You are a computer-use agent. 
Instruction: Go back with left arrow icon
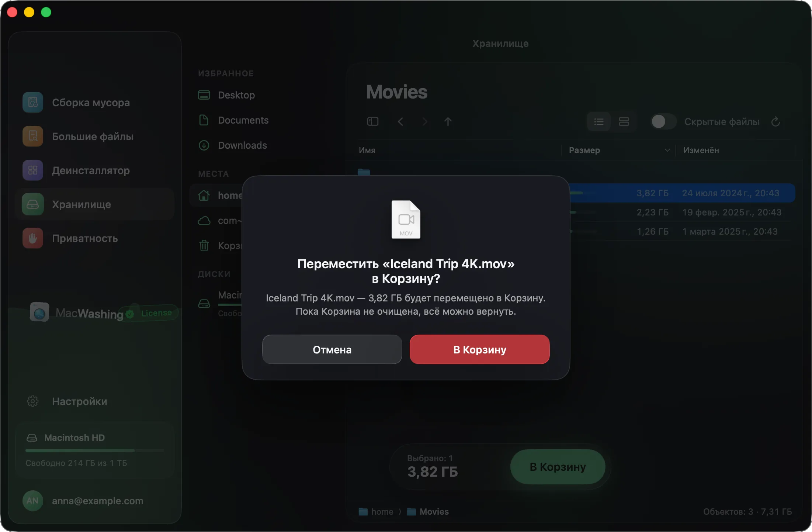tap(400, 121)
